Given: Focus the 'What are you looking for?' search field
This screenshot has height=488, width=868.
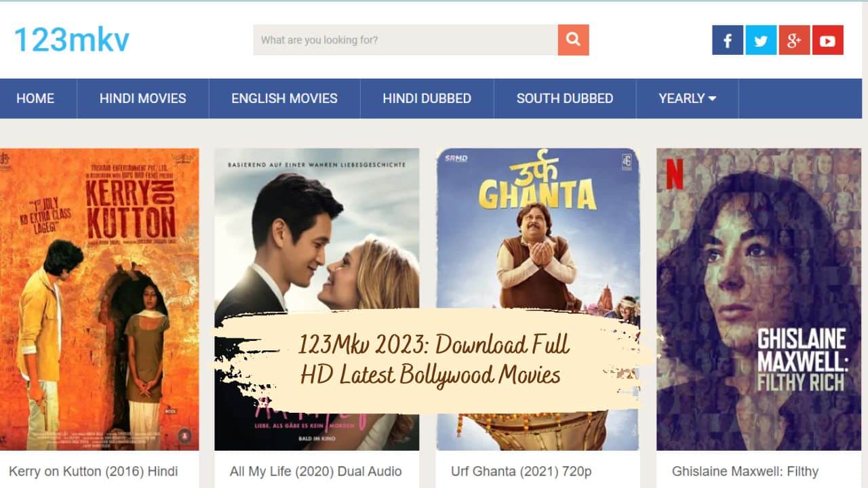Looking at the screenshot, I should point(406,40).
